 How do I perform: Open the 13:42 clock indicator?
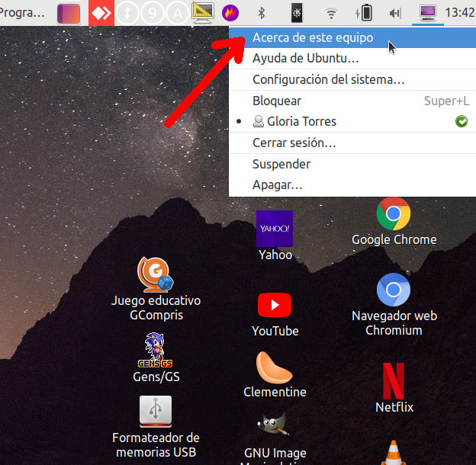coord(460,13)
